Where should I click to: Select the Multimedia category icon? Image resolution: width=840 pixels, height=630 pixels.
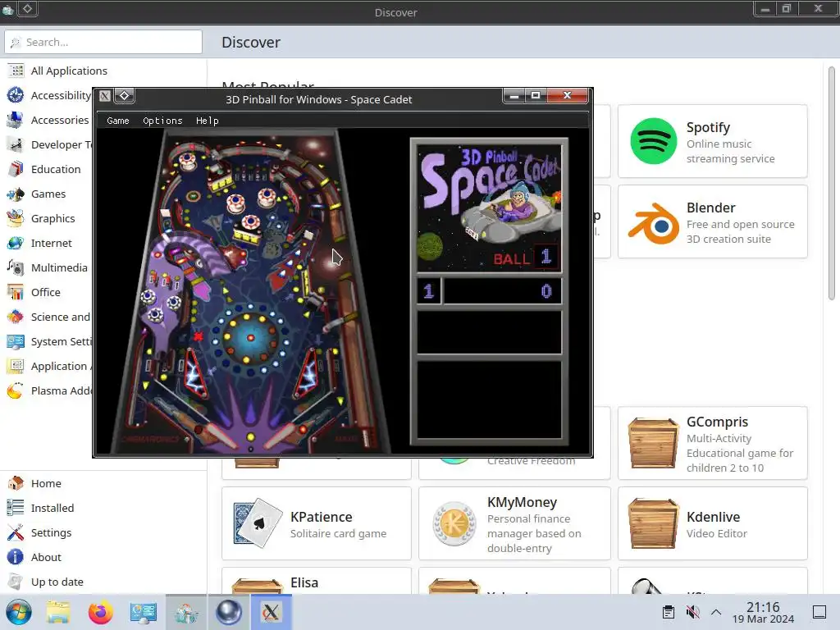[x=16, y=268]
